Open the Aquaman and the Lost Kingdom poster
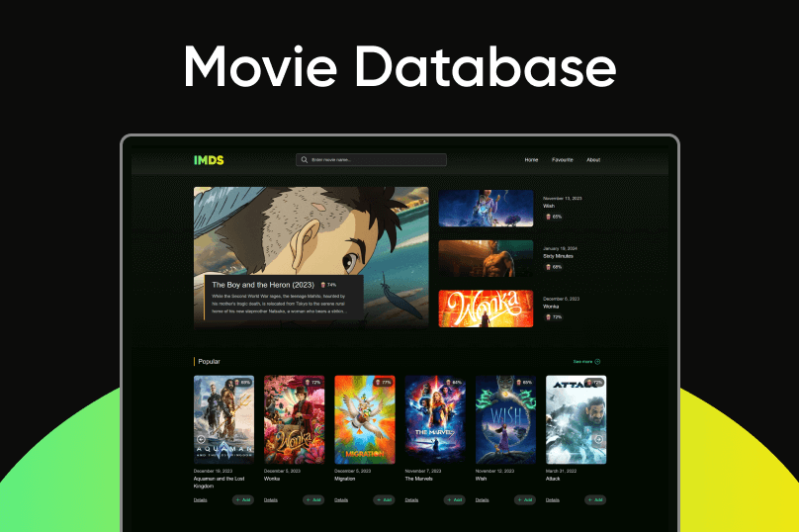This screenshot has height=532, width=799. click(x=223, y=419)
